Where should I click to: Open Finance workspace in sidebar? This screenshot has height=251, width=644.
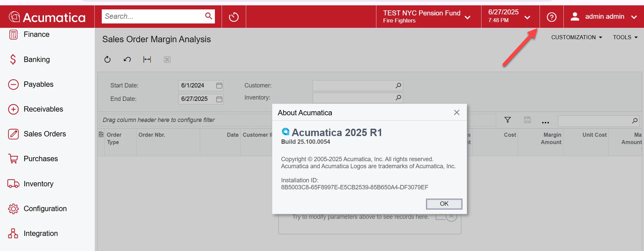(36, 35)
